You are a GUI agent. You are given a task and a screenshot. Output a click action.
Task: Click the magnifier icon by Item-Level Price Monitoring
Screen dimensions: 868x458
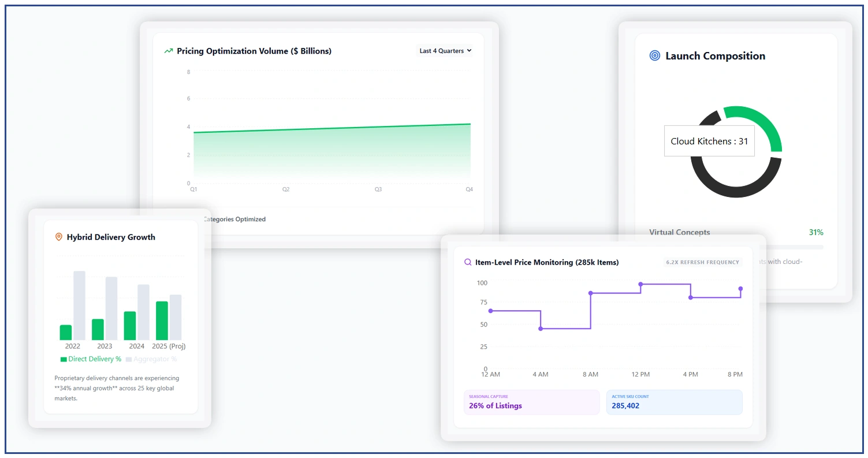[x=468, y=262]
